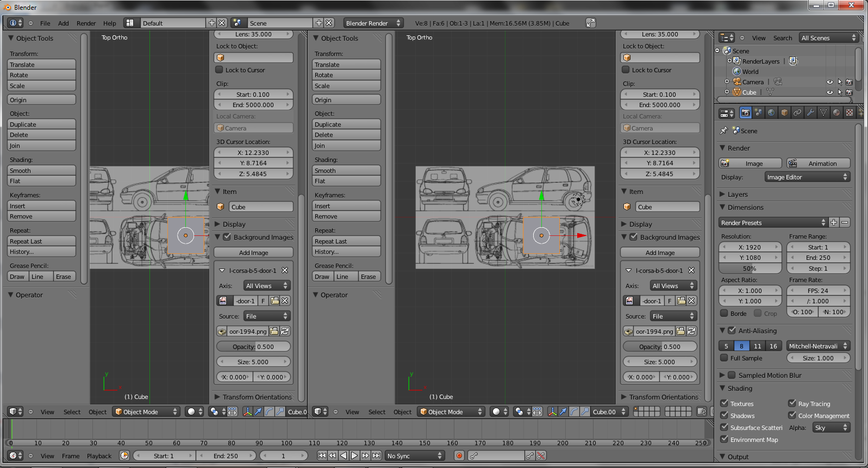The height and width of the screenshot is (468, 868).
Task: Open the No Sync dropdown in timeline
Action: pyautogui.click(x=415, y=455)
